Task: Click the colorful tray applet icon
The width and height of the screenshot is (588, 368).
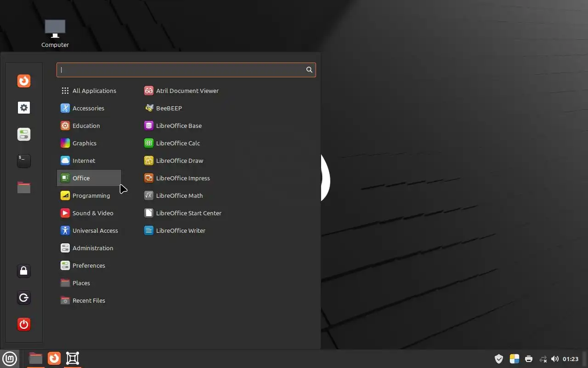Action: [x=514, y=359]
